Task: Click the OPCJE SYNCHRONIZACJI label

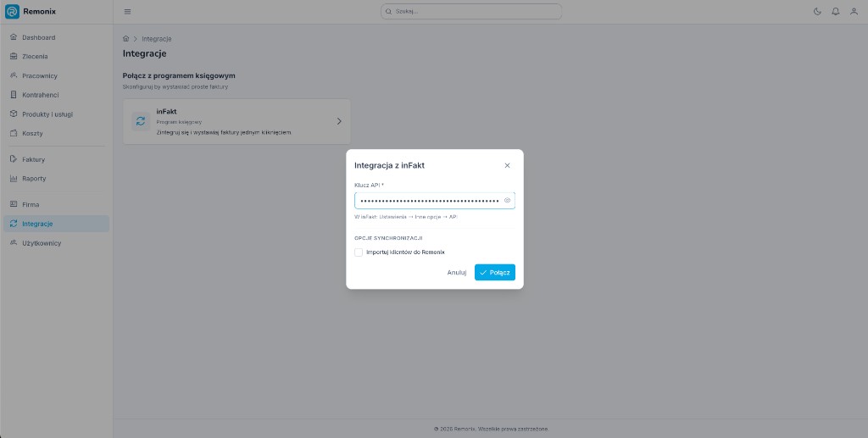Action: coord(388,238)
